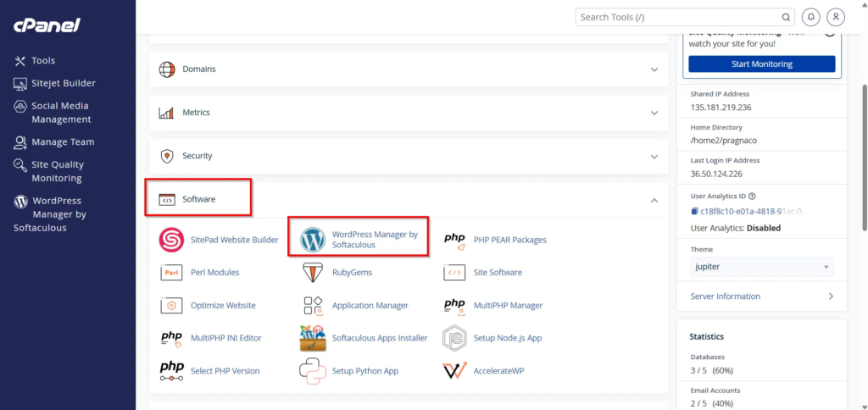
Task: Click the search magnifier icon
Action: (x=786, y=17)
